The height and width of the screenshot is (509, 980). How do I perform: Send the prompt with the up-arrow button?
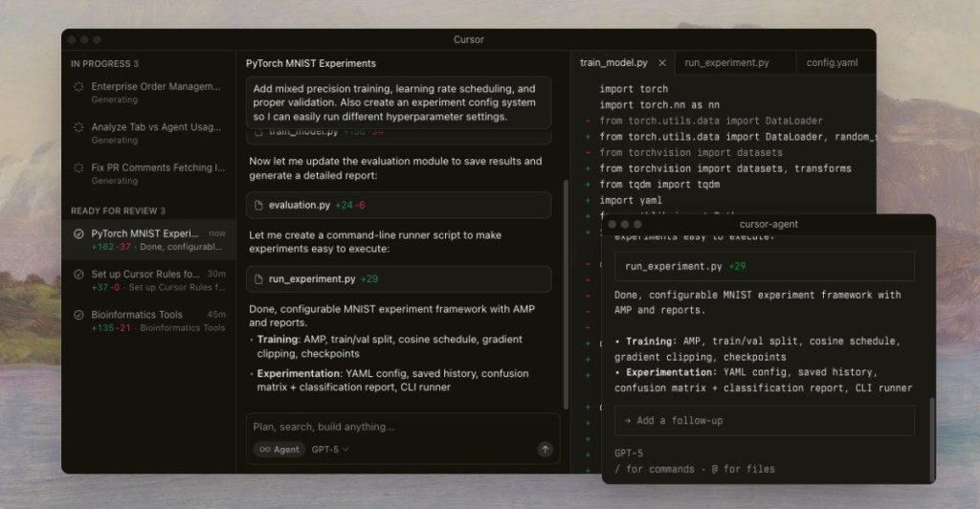point(545,449)
